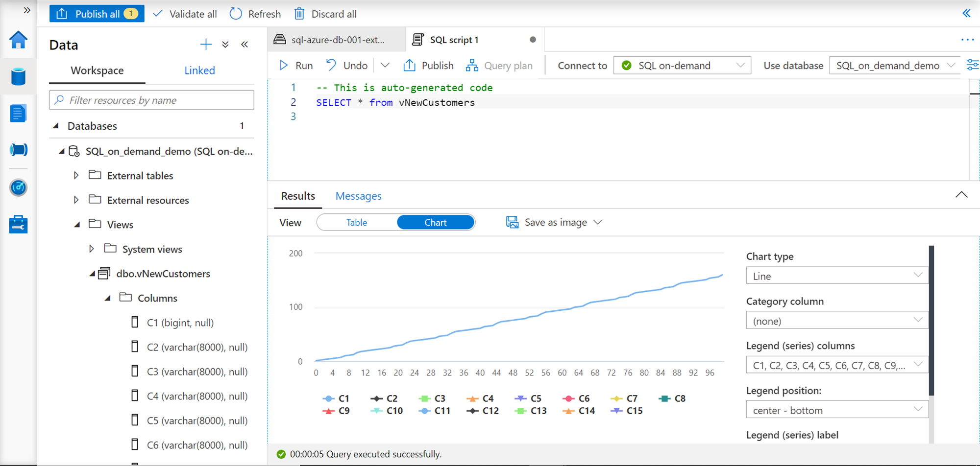Switch to the Messages tab
Image resolution: width=980 pixels, height=466 pixels.
click(358, 196)
